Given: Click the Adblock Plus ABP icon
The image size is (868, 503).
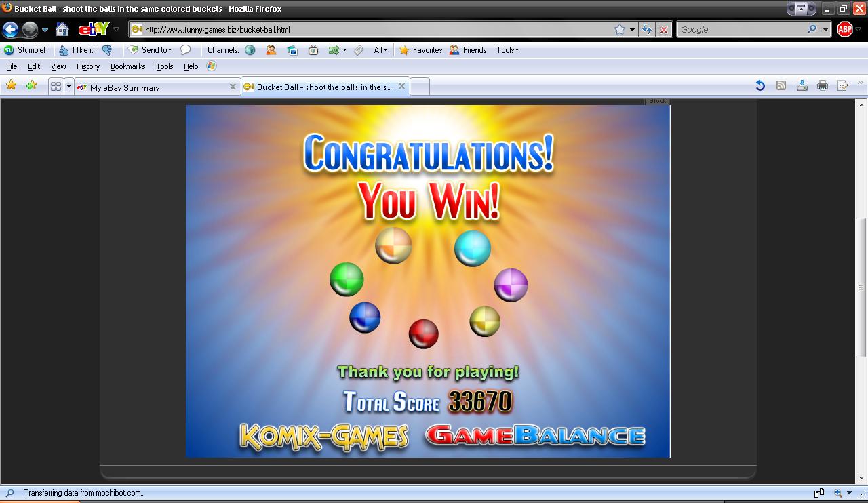Looking at the screenshot, I should pos(844,29).
